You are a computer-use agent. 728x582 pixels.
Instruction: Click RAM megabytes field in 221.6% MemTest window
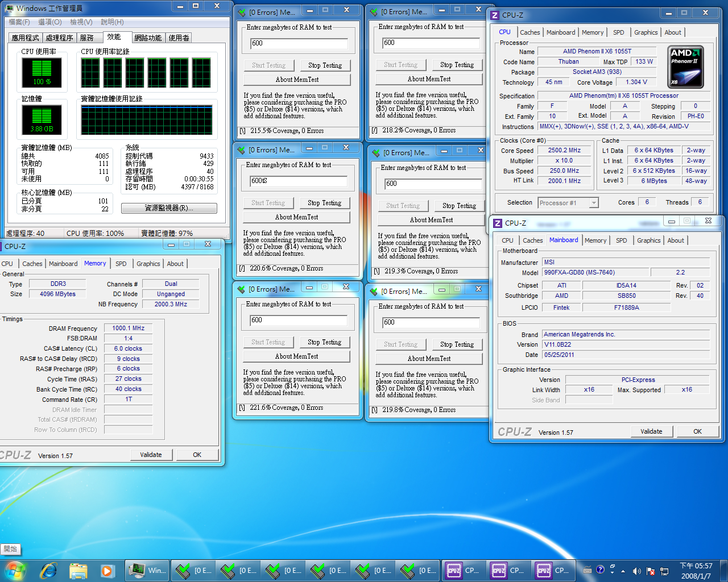point(299,321)
